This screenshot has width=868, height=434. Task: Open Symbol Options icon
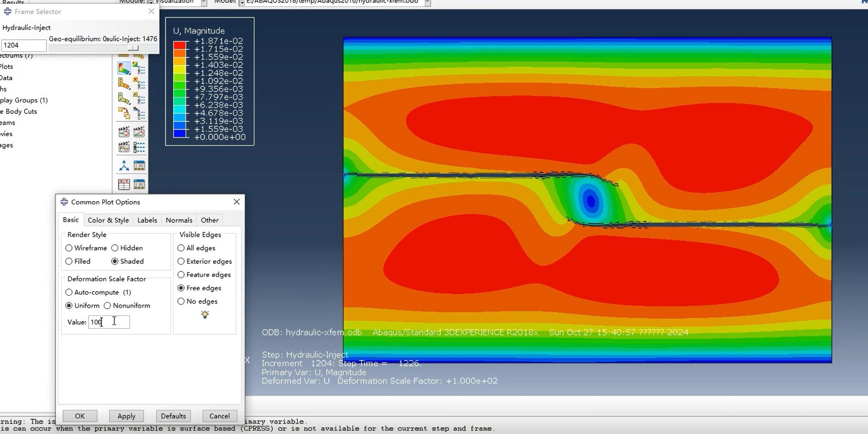coord(139,83)
